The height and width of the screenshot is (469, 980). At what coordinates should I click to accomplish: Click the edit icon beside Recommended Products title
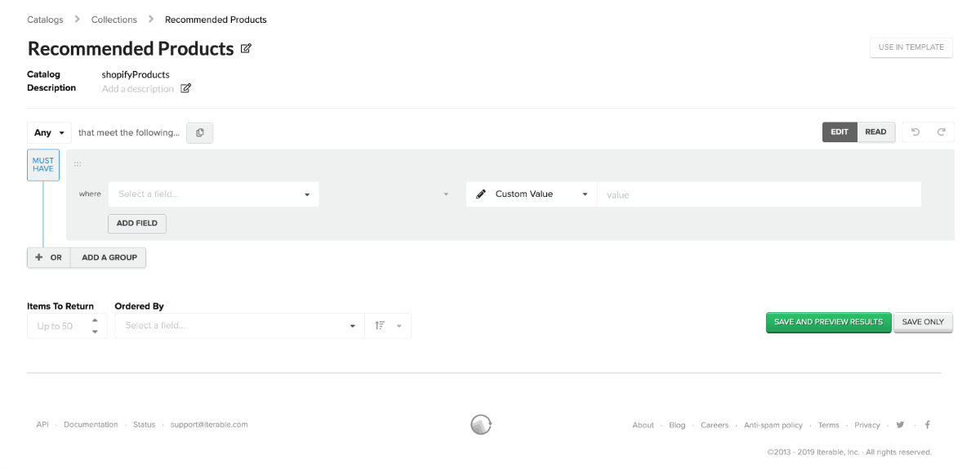coord(246,49)
